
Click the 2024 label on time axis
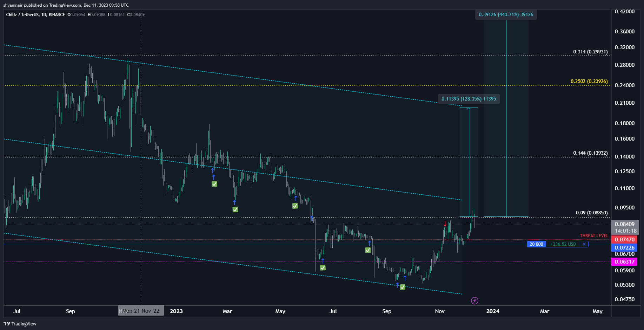pos(493,311)
